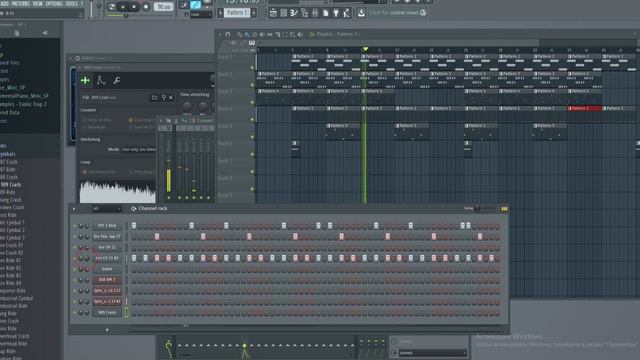Step to previous pattern with left arrow
Viewport: 640px width, 360px height.
220,13
